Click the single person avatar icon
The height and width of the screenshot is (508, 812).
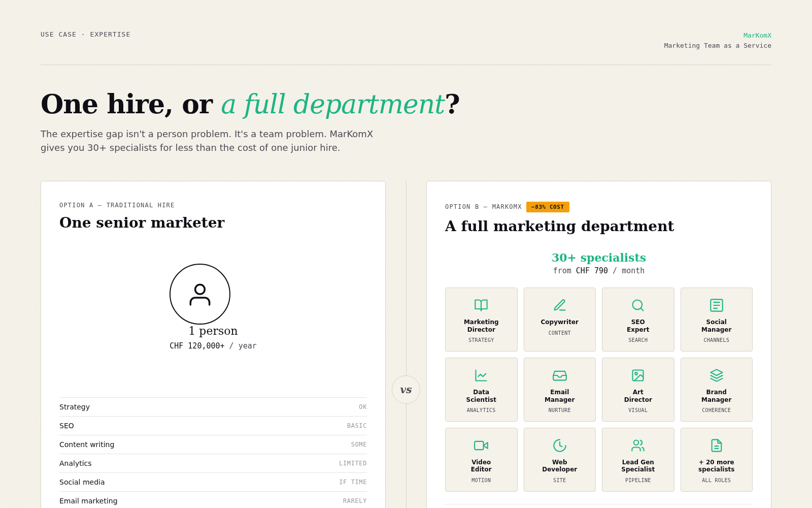(x=200, y=294)
